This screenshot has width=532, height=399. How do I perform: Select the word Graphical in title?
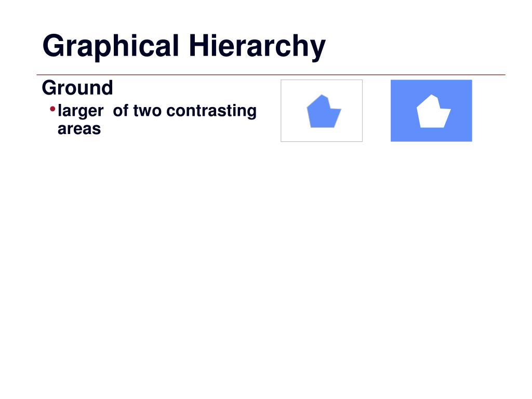click(x=111, y=46)
